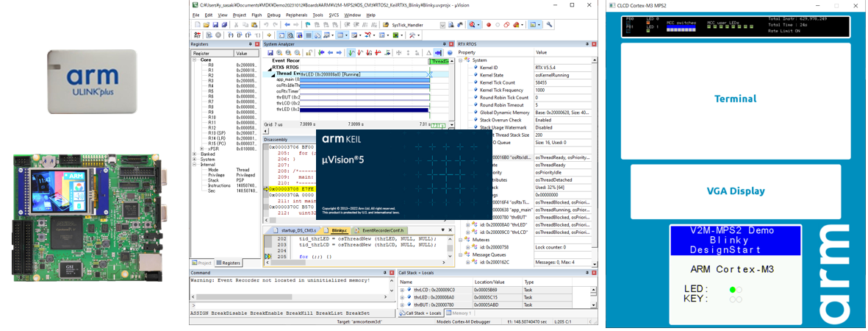The image size is (868, 331).
Task: Pin the System Analyzer panel using pushpin
Action: [445, 44]
